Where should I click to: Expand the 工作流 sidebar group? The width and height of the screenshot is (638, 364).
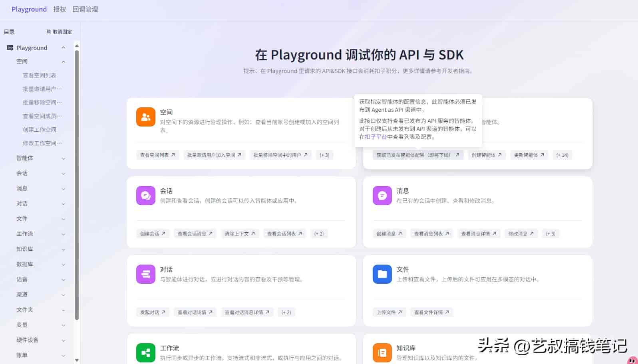click(63, 234)
